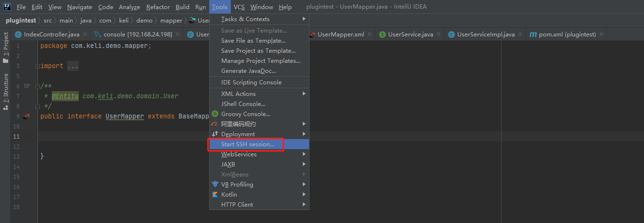The width and height of the screenshot is (644, 223).
Task: Expand the Tasks & Contexts submenu
Action: click(304, 19)
